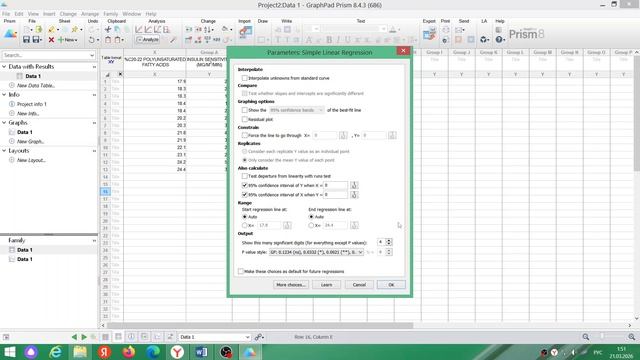Enable the Residual plot checkbox
Image resolution: width=640 pixels, height=360 pixels.
(244, 119)
